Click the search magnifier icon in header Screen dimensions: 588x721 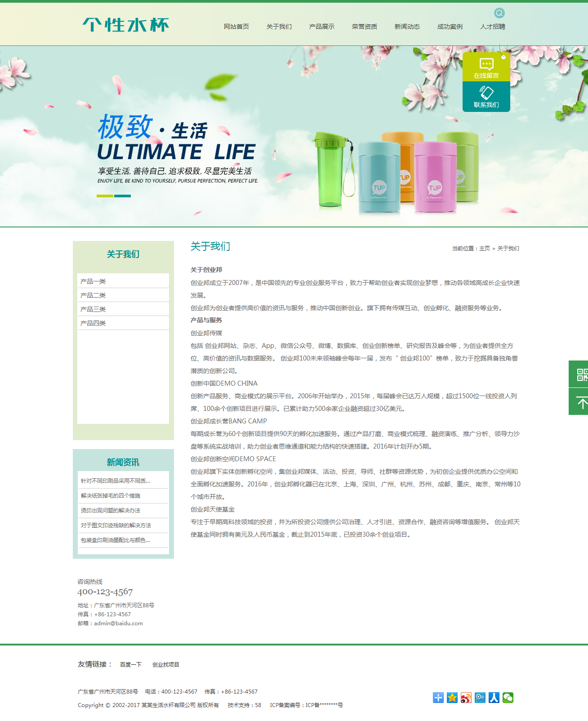tap(499, 13)
